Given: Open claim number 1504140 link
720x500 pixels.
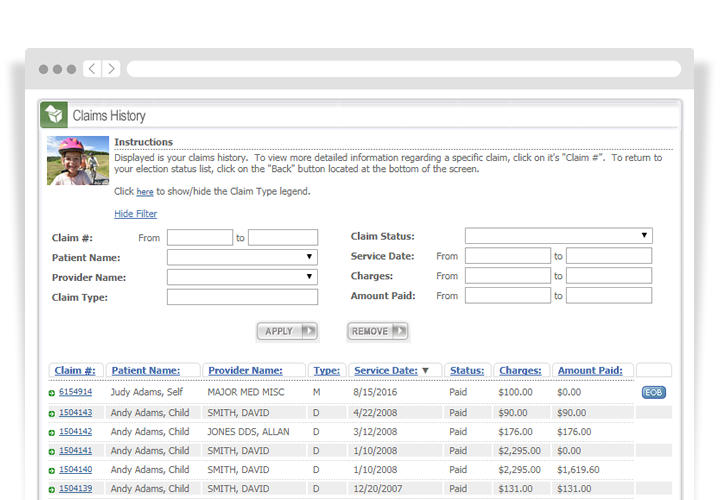Looking at the screenshot, I should pyautogui.click(x=75, y=470).
